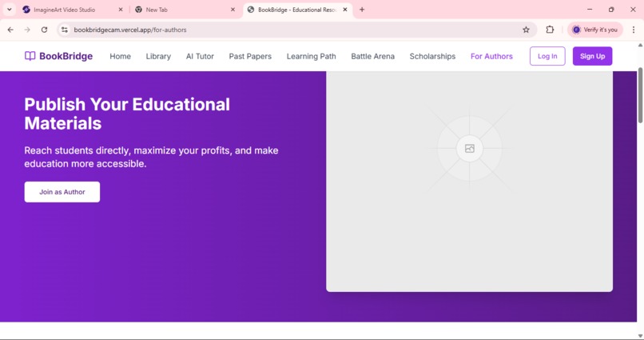The width and height of the screenshot is (644, 340).
Task: Click the browser forward arrow
Action: 27,30
